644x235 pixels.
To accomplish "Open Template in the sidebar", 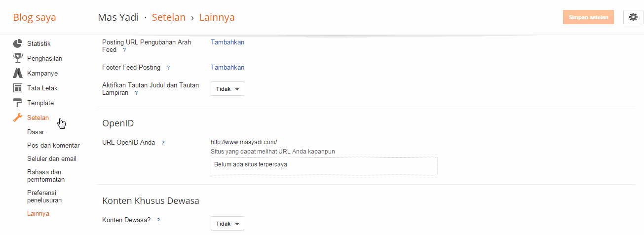I will (x=40, y=103).
